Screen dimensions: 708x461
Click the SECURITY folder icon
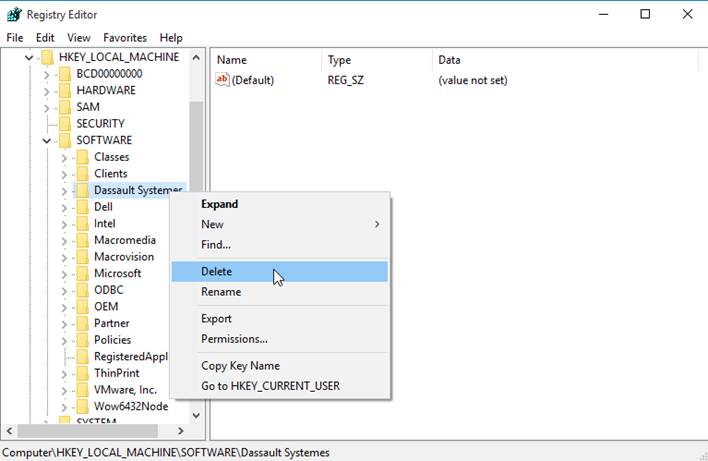click(65, 124)
